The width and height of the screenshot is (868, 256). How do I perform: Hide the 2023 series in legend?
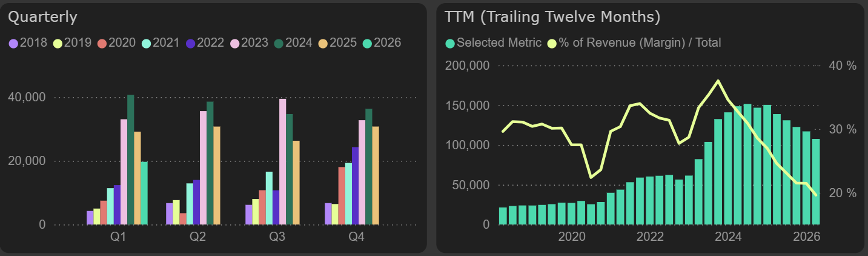click(x=250, y=43)
